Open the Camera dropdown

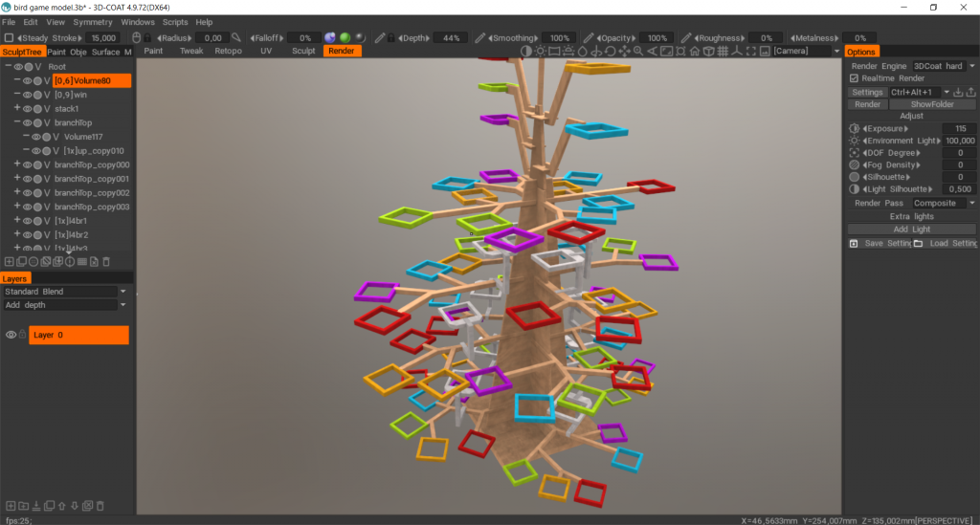[x=806, y=52]
